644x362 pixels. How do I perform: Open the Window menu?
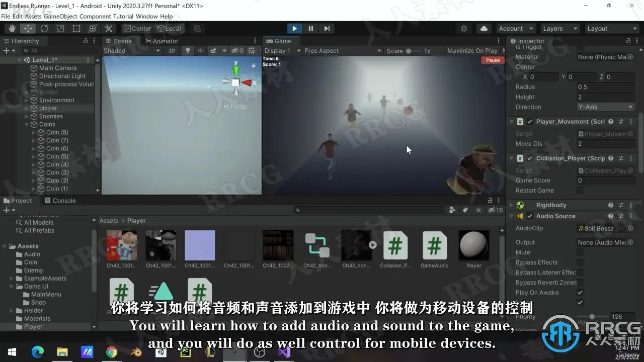147,17
